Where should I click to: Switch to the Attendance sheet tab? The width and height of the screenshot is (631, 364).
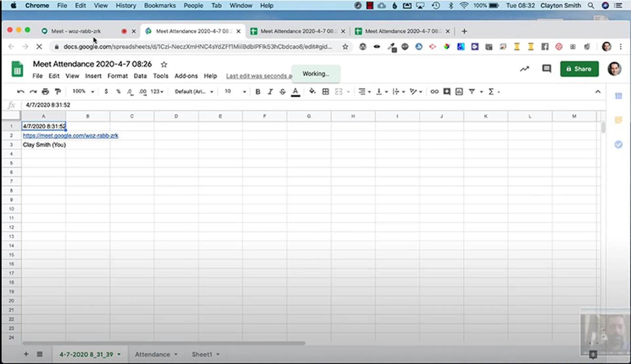tap(152, 354)
